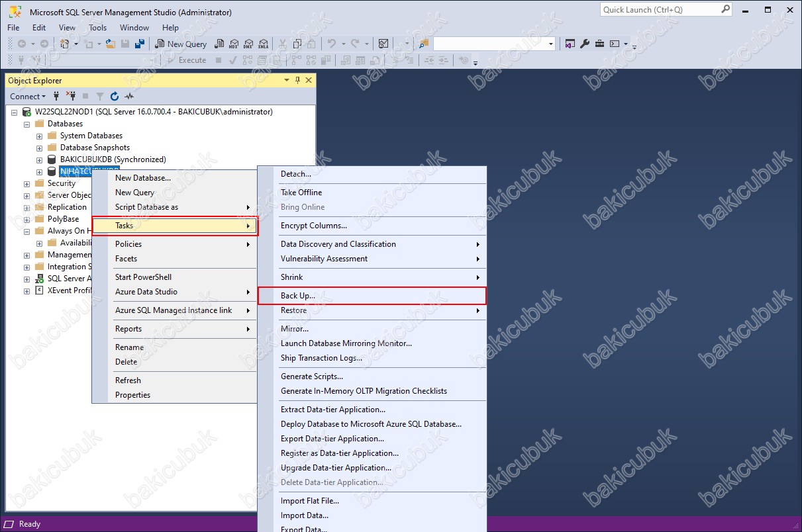Click the MDX query icon
Image resolution: width=802 pixels, height=532 pixels.
pos(233,44)
